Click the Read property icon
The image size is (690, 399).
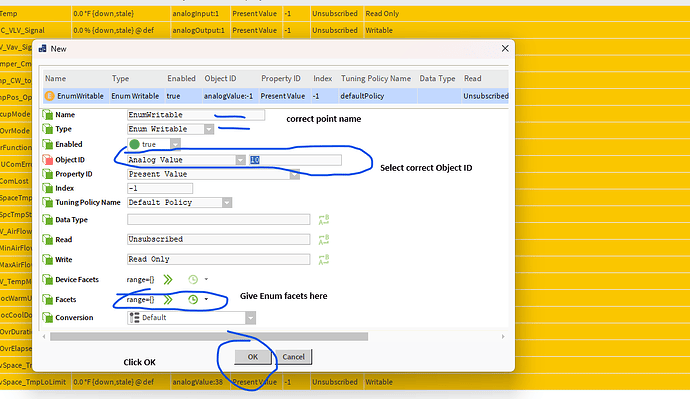pyautogui.click(x=48, y=240)
